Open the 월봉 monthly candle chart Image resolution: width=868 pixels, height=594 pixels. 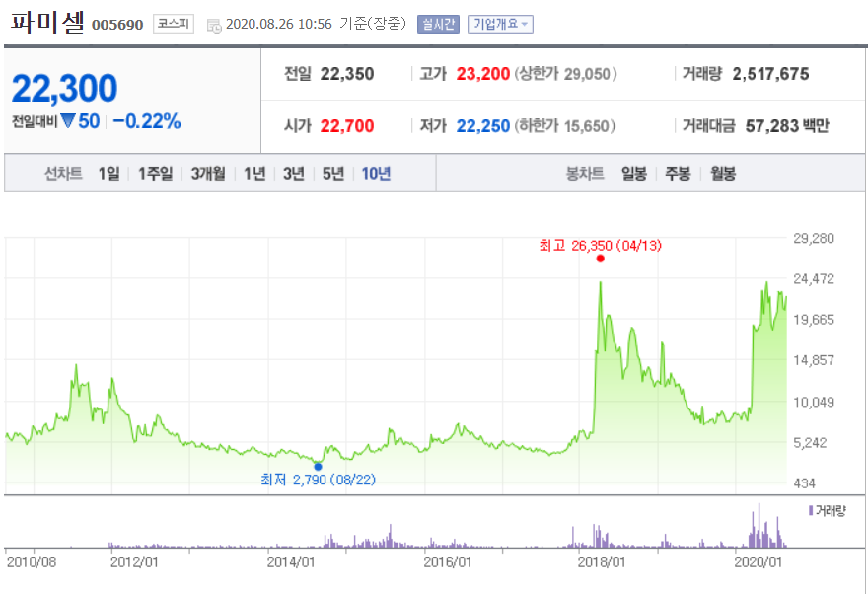[723, 174]
